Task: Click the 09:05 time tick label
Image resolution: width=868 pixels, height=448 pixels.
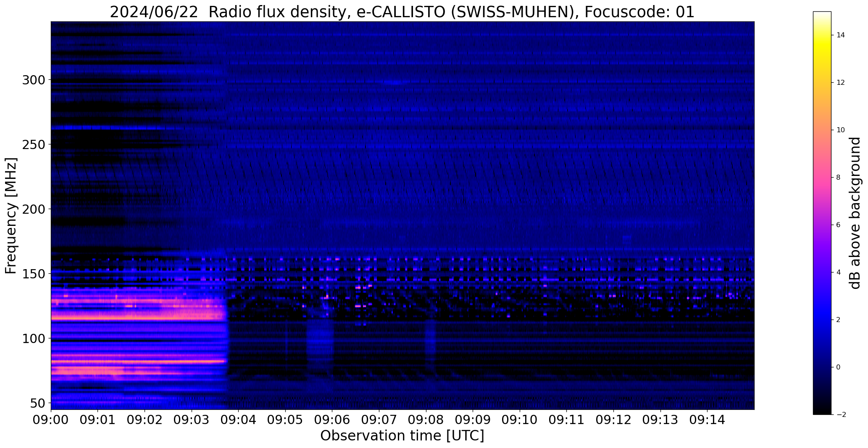Action: [x=285, y=420]
